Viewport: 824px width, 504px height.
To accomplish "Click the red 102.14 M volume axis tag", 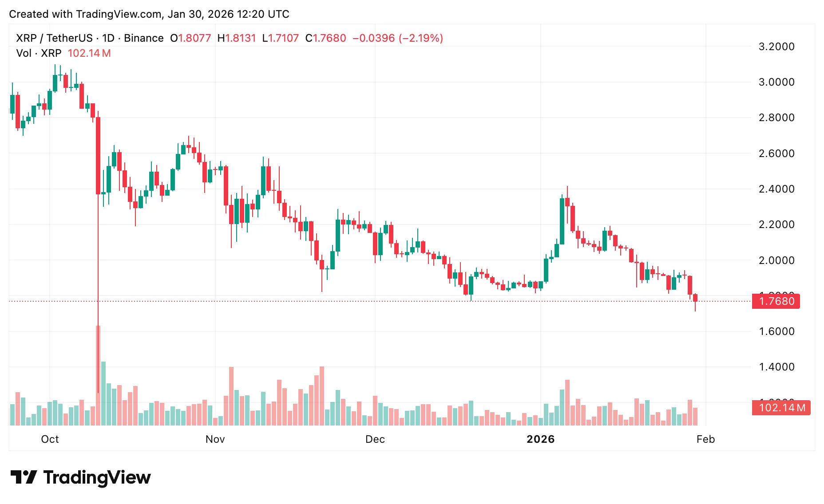I will [x=781, y=408].
